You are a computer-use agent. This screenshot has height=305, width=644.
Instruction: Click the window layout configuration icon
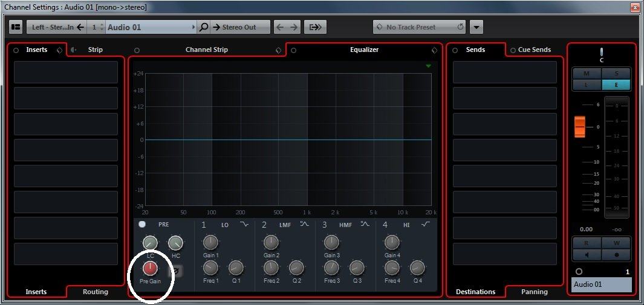(16, 27)
